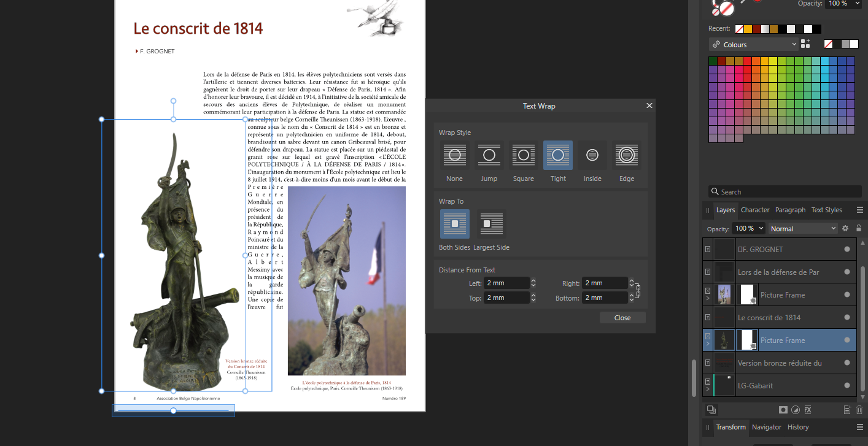The image size is (868, 446).
Task: Switch to the History tab
Action: [798, 427]
